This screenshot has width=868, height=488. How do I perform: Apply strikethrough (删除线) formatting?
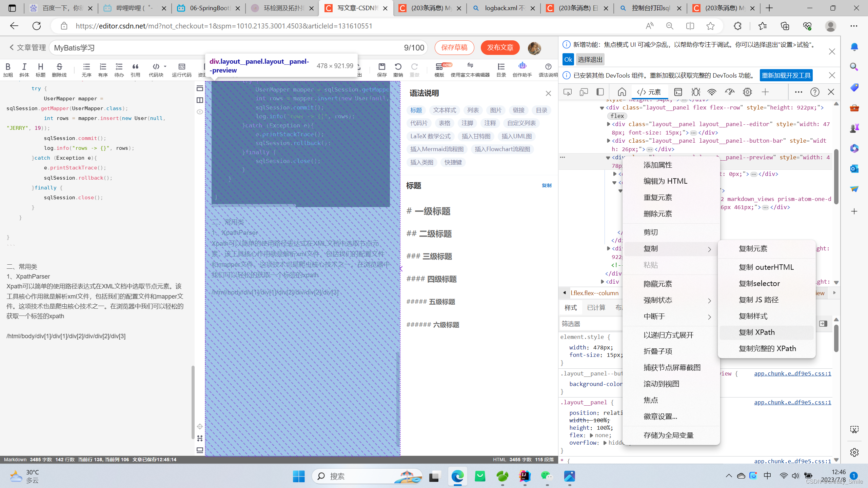pyautogui.click(x=59, y=69)
